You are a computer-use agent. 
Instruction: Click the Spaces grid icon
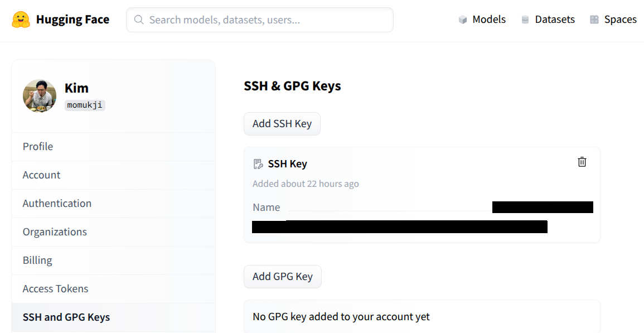tap(594, 20)
